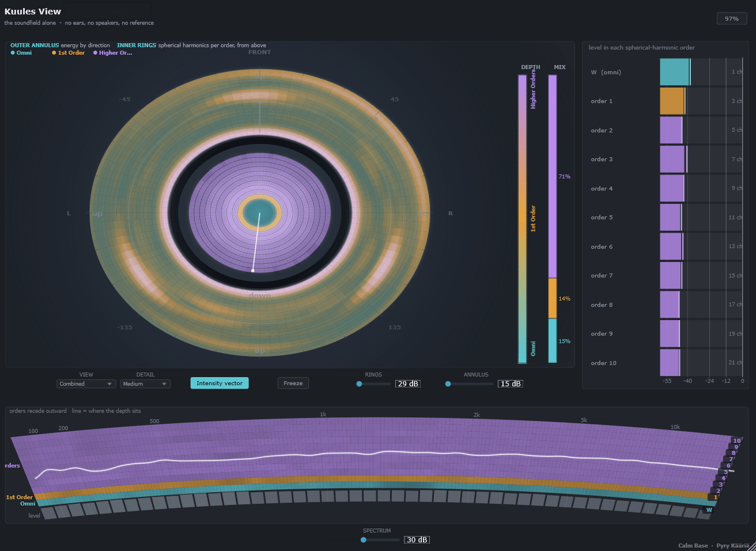Select the 7 order tab in spectrum
This screenshot has height=551, width=756.
[x=731, y=459]
